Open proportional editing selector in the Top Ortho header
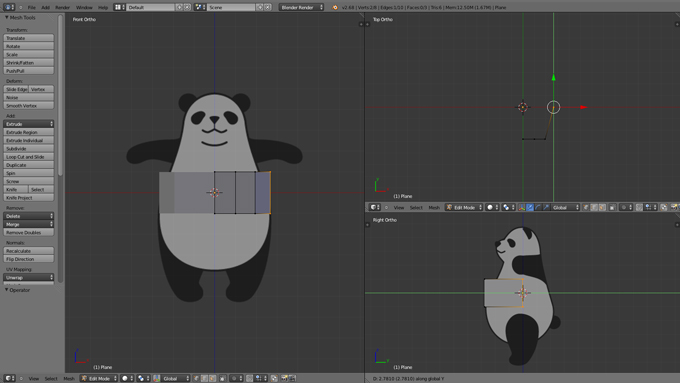680x383 pixels. coord(626,207)
